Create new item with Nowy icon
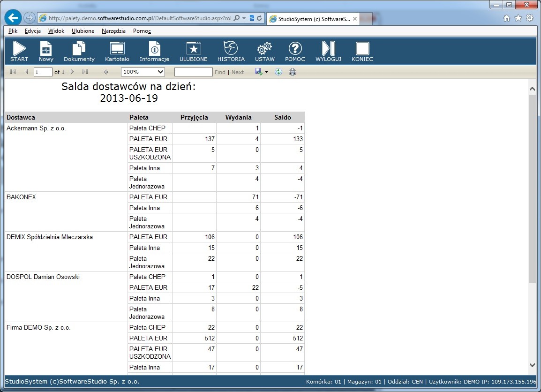The height and width of the screenshot is (392, 541). click(46, 52)
